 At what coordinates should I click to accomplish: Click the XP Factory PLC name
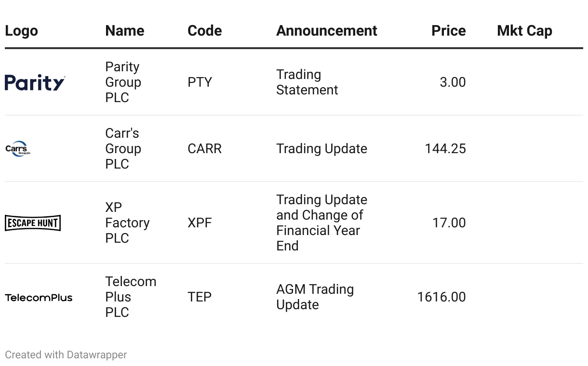pyautogui.click(x=127, y=223)
